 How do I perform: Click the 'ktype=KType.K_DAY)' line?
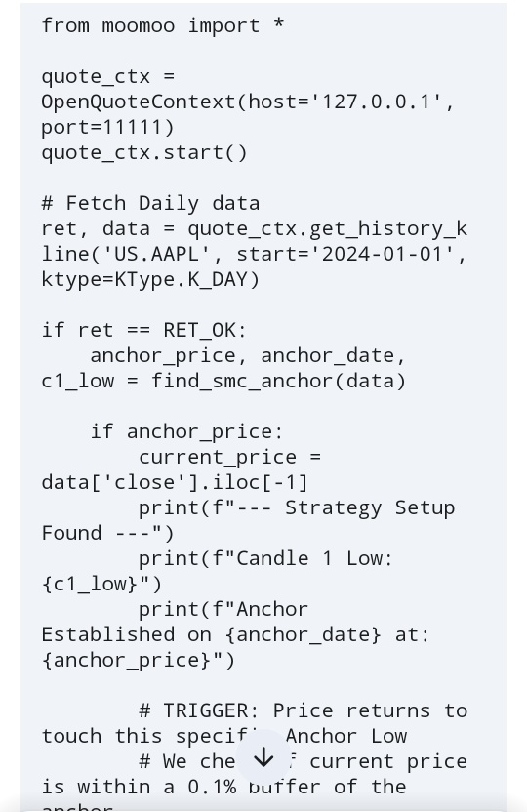coord(150,279)
